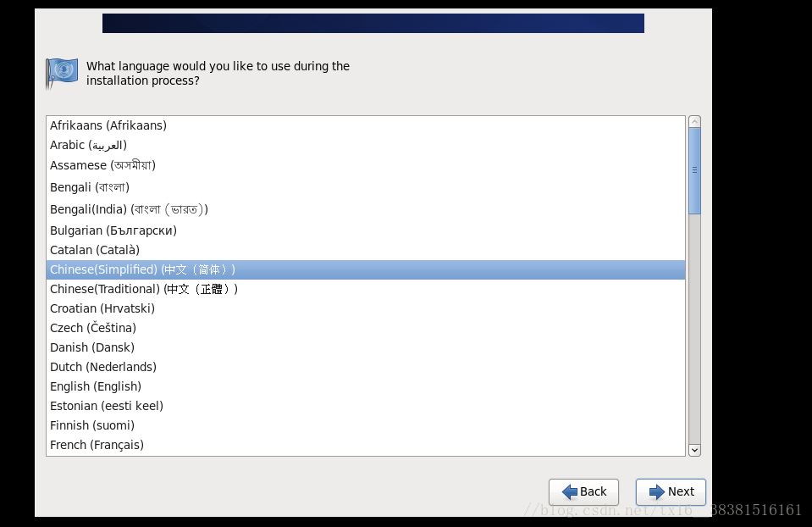
Task: Choose Chinese(Traditional) from the list
Action: point(366,289)
